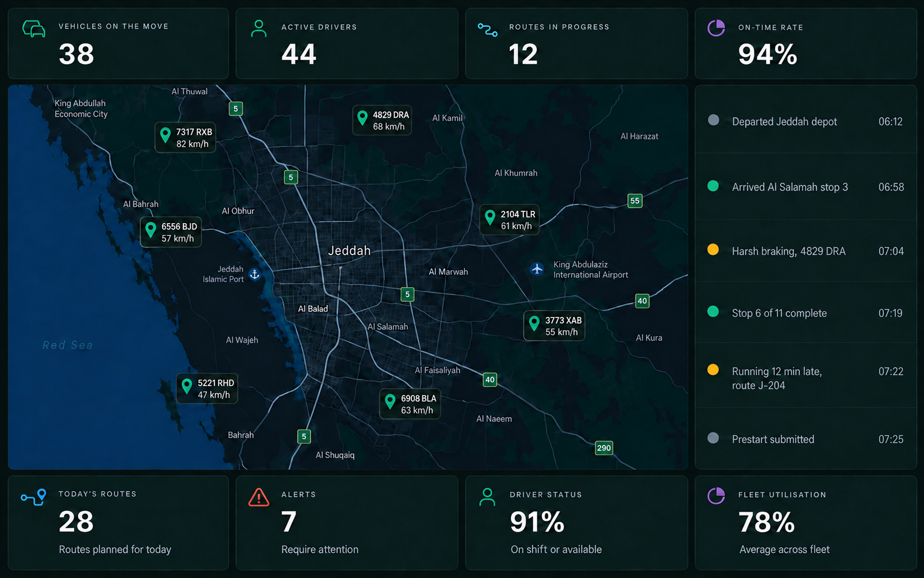Click the highway 55 route shield
Screen dimensions: 924x578
635,200
